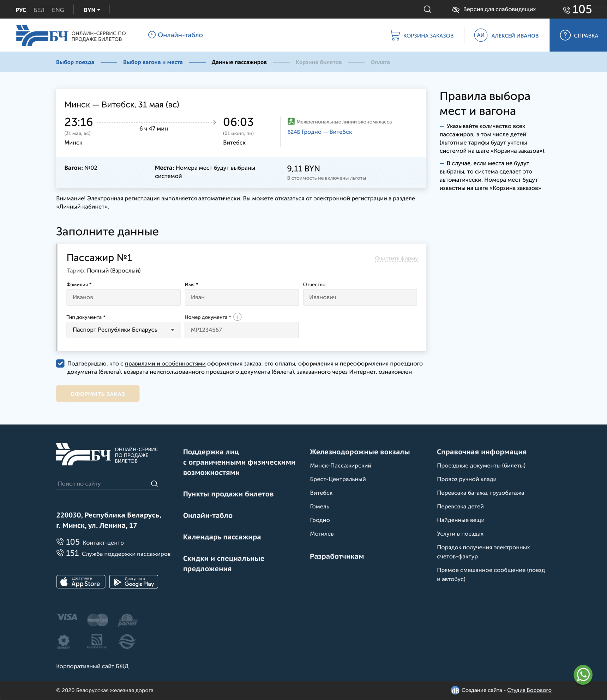607x700 pixels.
Task: Click the phone icon next to 151
Action: [x=60, y=553]
